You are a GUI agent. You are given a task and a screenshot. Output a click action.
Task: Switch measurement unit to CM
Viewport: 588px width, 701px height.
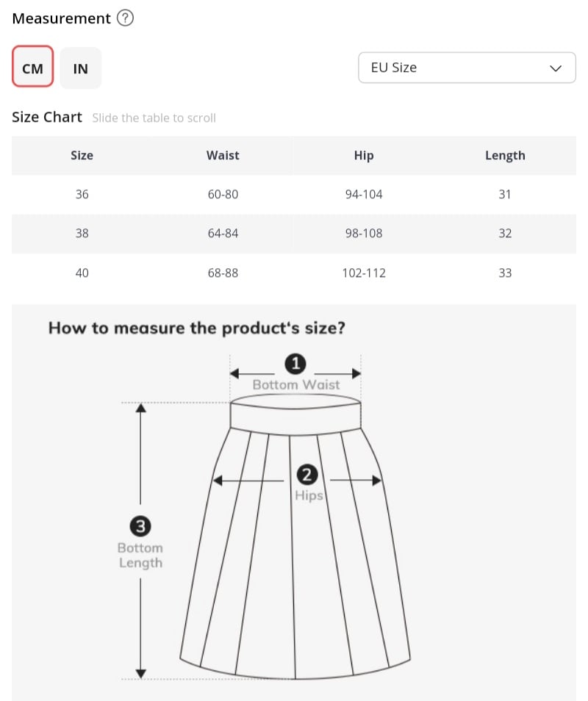tap(33, 69)
